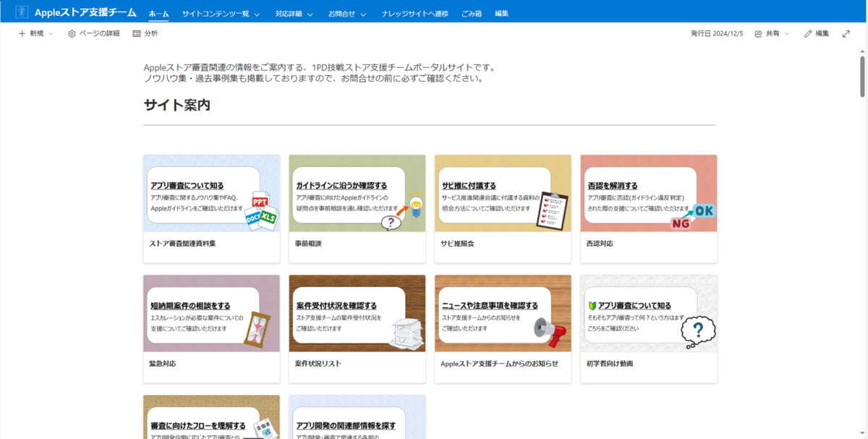
Task: Click the 案件受付状況を確認する heading
Action: (x=336, y=306)
